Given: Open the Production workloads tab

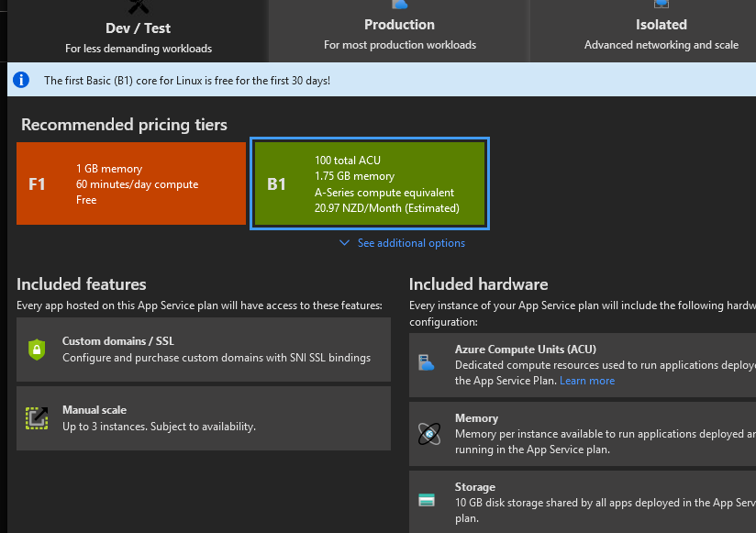Looking at the screenshot, I should [399, 31].
